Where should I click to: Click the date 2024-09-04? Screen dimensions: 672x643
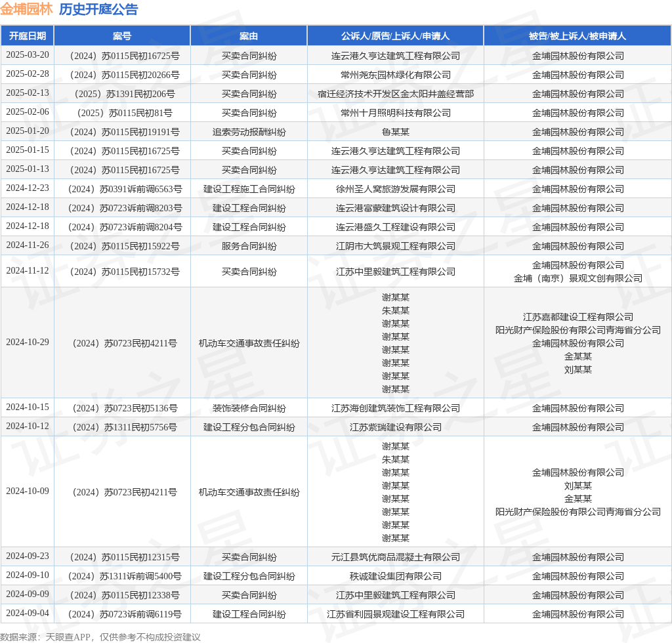click(28, 613)
